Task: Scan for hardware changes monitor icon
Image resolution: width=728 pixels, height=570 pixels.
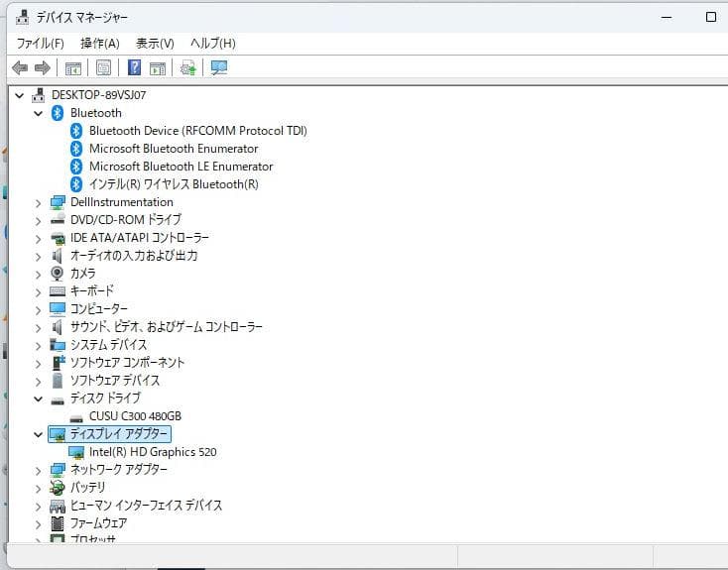Action: coord(218,67)
